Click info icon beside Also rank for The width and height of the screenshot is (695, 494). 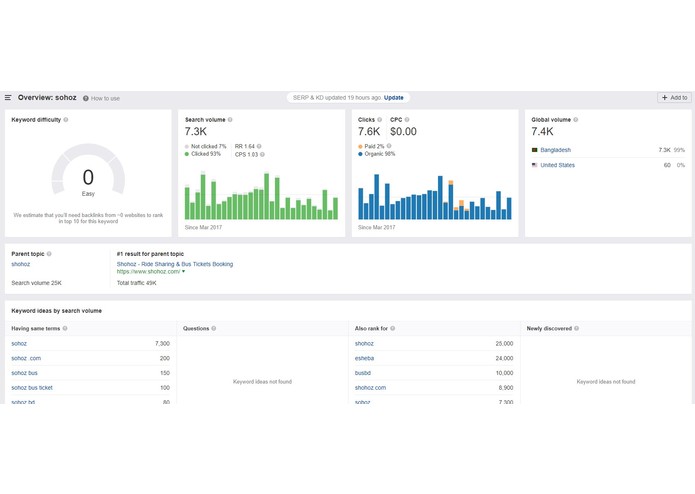(x=393, y=328)
